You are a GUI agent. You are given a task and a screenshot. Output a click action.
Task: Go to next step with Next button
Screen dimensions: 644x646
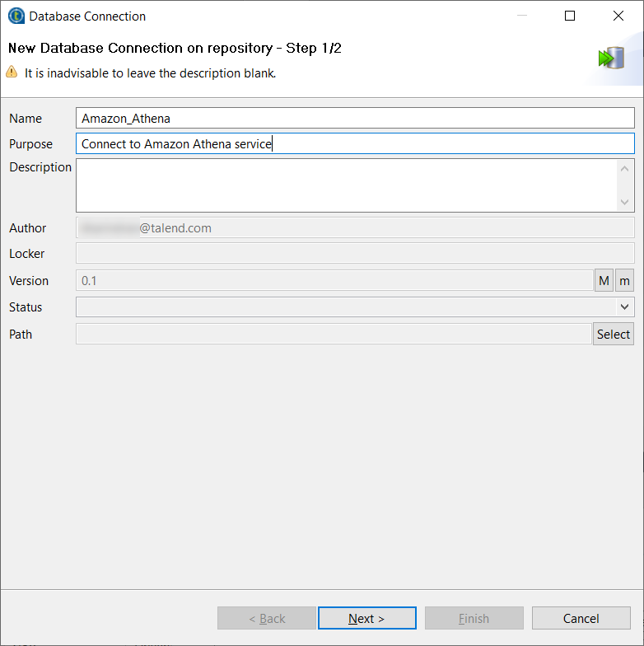[366, 618]
